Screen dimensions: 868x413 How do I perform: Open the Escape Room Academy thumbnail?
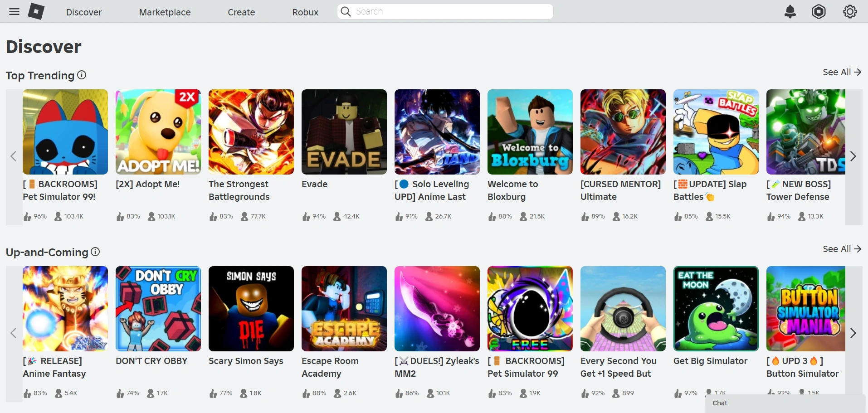pyautogui.click(x=344, y=309)
